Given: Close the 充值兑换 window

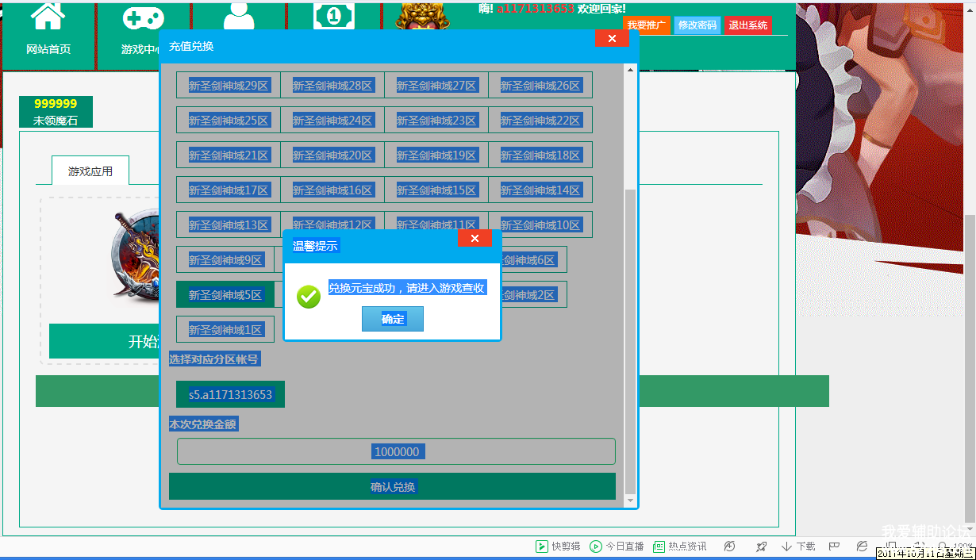Looking at the screenshot, I should click(x=612, y=39).
